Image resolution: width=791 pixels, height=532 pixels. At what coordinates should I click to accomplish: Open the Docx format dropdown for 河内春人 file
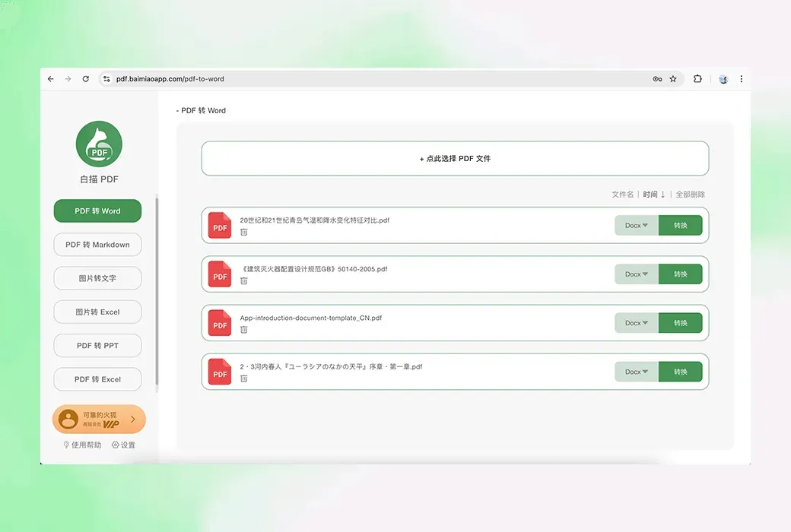[636, 372]
